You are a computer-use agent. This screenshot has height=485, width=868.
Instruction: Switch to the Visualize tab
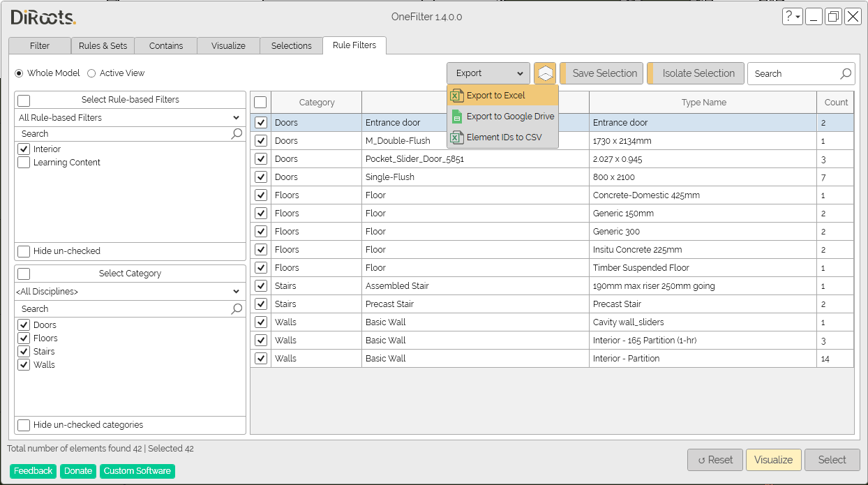point(227,45)
